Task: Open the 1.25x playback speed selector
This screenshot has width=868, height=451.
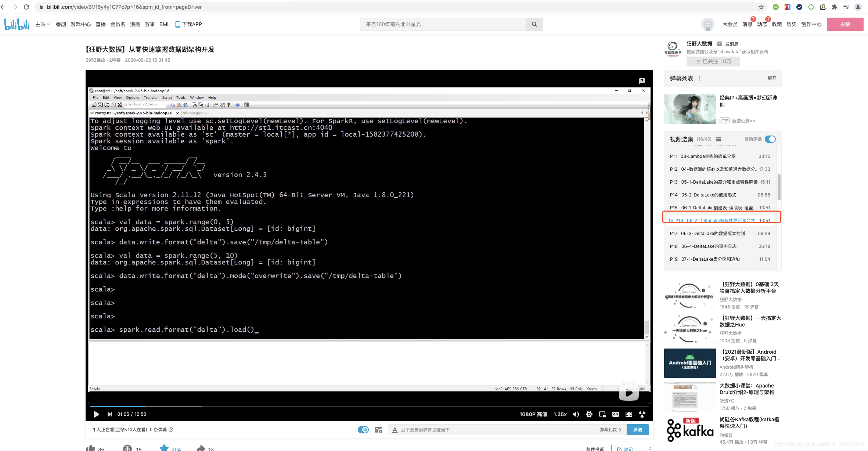Action: point(560,414)
